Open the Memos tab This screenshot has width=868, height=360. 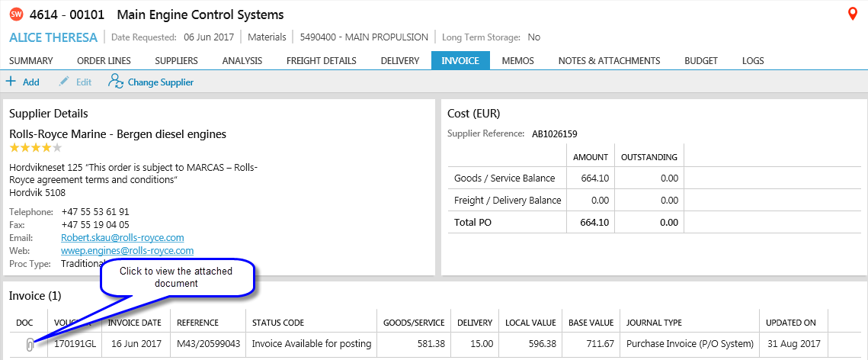coord(517,61)
